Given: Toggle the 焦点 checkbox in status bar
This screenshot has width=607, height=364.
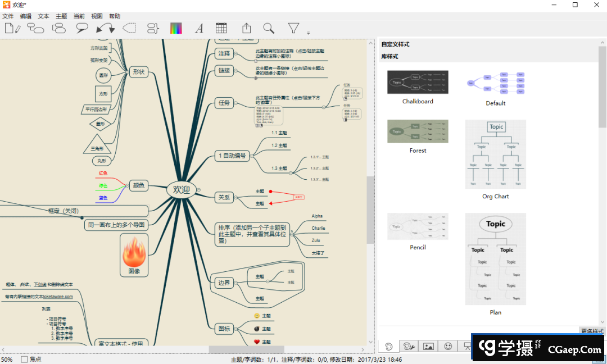Looking at the screenshot, I should [x=23, y=359].
